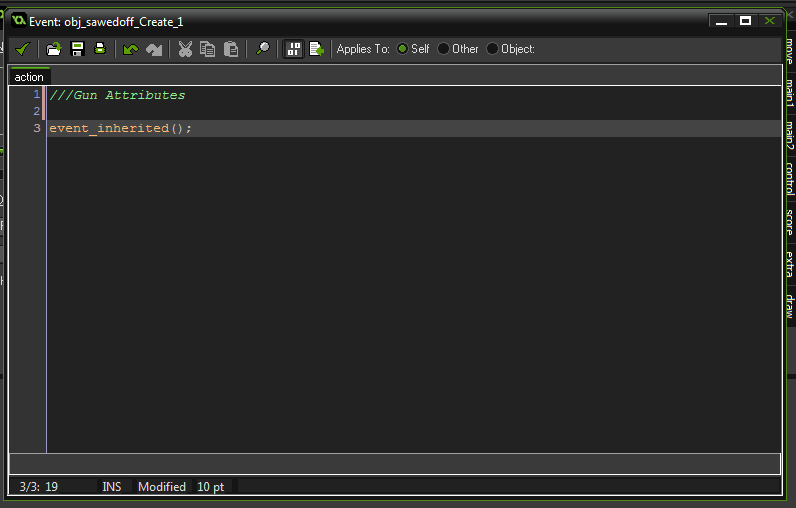Cut the selection with scissors icon
The width and height of the screenshot is (796, 508).
(x=185, y=49)
